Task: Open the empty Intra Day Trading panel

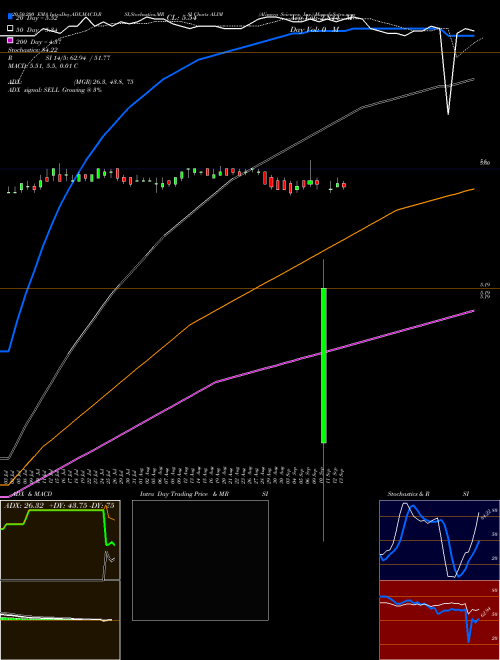Action: tap(200, 560)
